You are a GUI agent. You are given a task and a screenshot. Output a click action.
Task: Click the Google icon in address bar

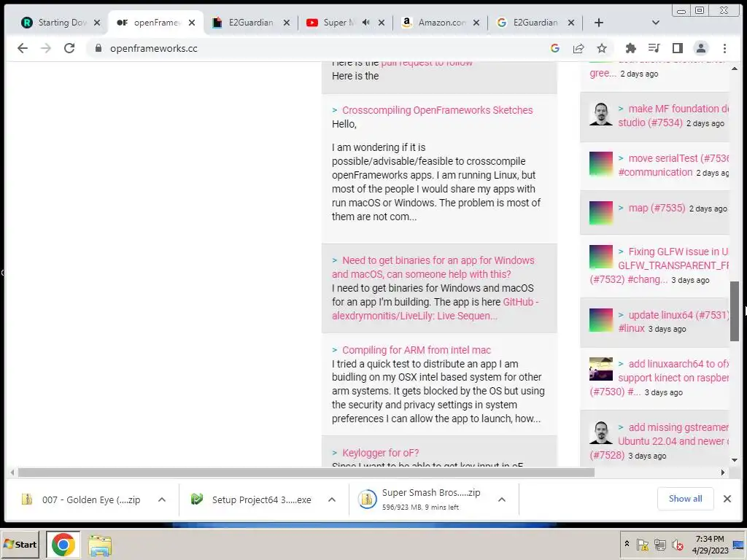pyautogui.click(x=554, y=48)
